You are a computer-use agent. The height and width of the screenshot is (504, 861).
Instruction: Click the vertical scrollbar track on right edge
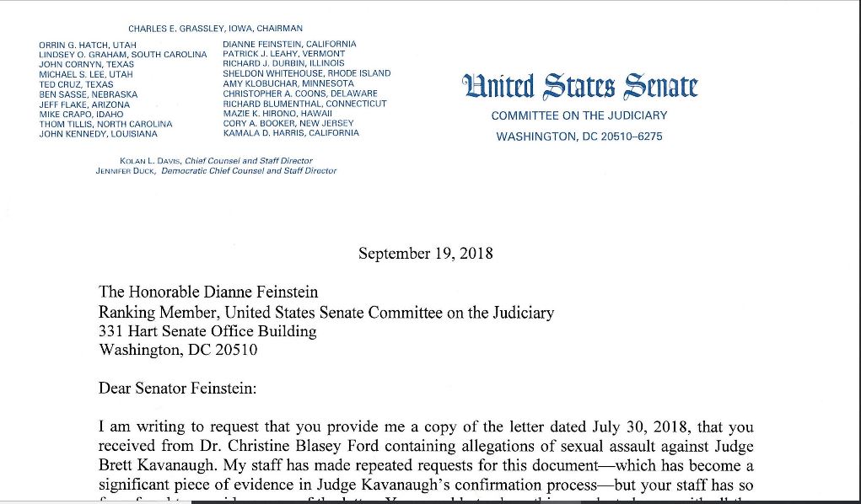pos(858,253)
